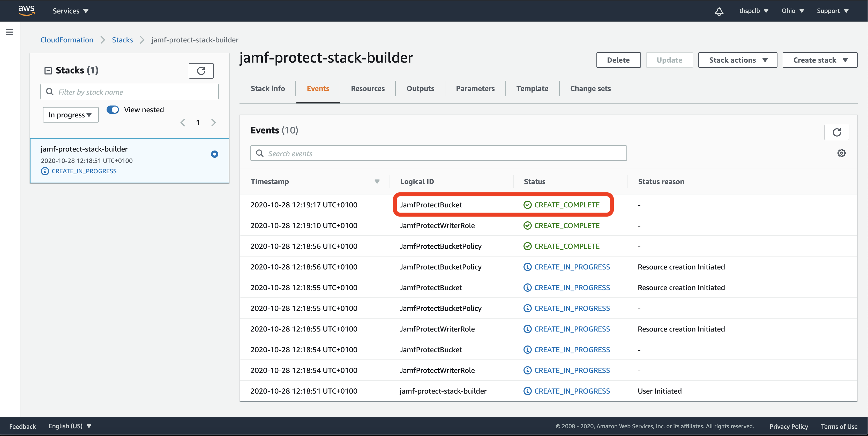868x436 pixels.
Task: Open the hamburger navigation menu
Action: [x=9, y=32]
